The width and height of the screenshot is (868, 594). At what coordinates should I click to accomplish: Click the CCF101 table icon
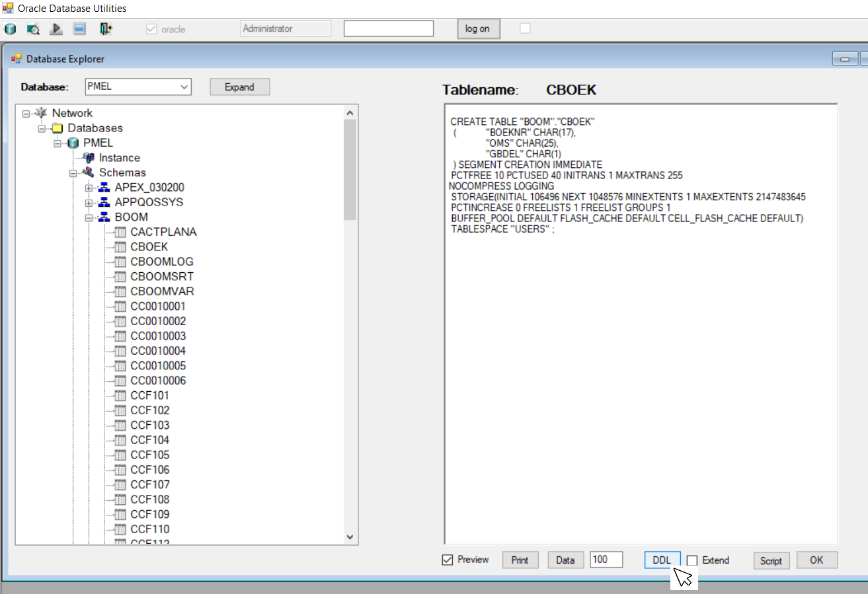(x=120, y=395)
